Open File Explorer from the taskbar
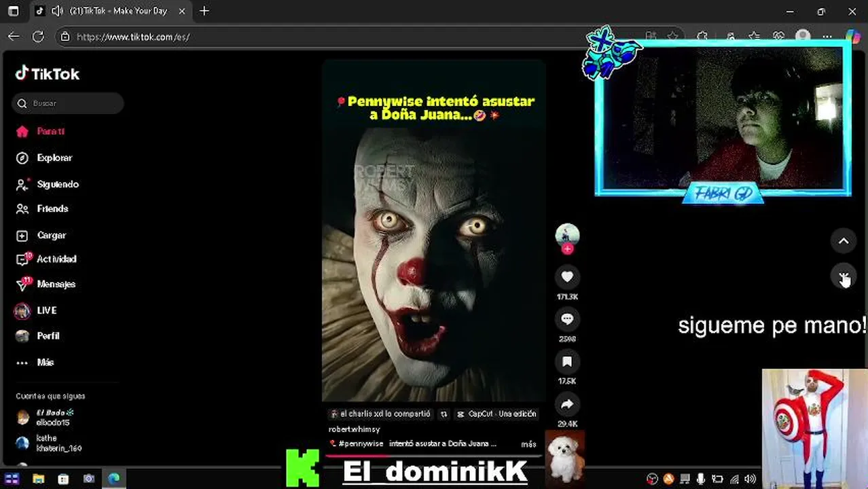Viewport: 868px width, 489px height. 38,479
